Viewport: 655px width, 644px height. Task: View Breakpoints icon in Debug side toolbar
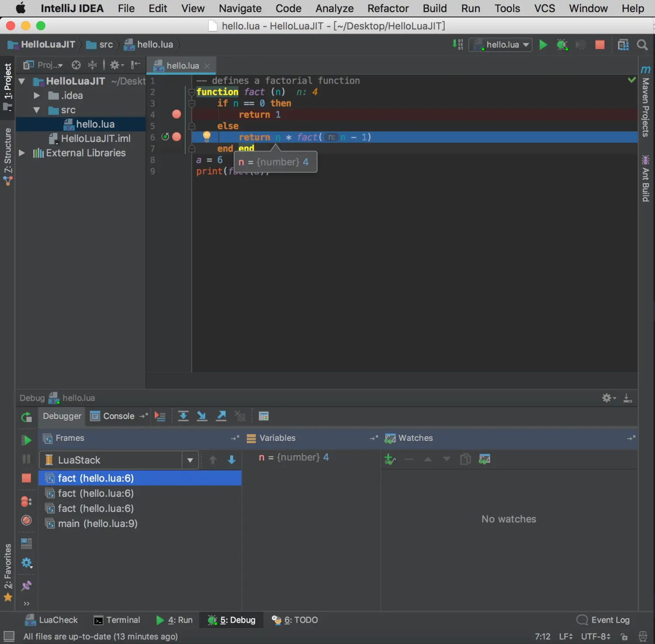coord(26,502)
